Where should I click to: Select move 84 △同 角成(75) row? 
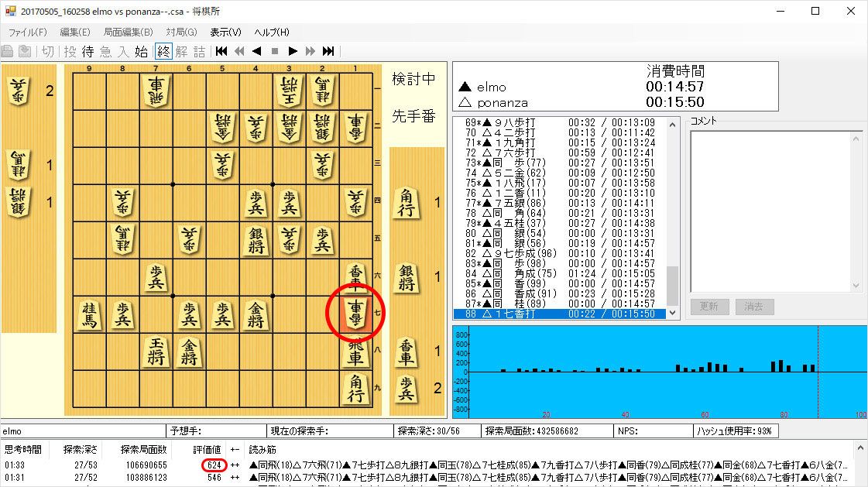(x=560, y=273)
